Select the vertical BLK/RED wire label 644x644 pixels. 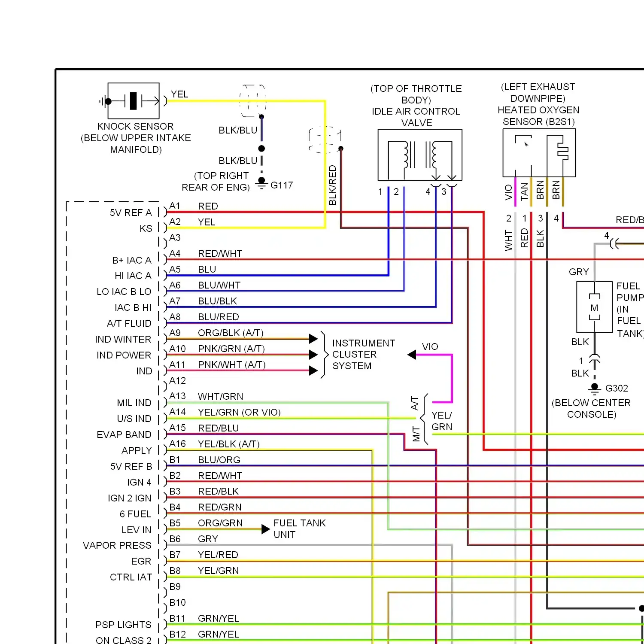(x=332, y=185)
